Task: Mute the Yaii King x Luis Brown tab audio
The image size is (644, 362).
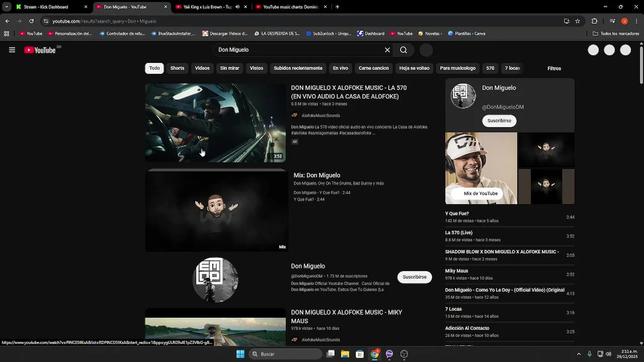Action: tap(237, 7)
